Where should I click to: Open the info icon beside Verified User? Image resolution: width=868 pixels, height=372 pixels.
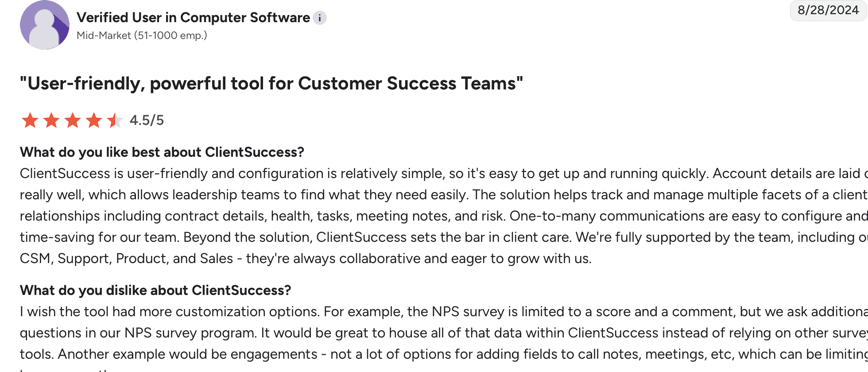(320, 18)
